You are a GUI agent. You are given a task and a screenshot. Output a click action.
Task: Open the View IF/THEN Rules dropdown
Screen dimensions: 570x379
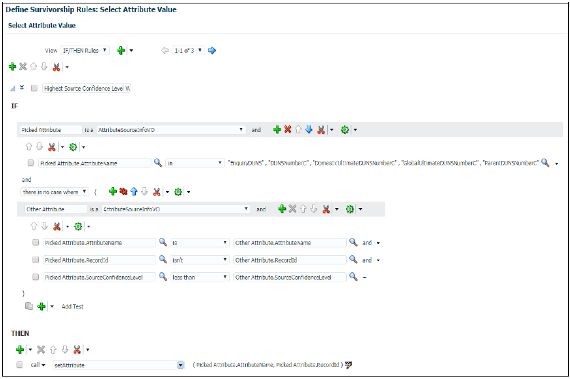point(85,51)
